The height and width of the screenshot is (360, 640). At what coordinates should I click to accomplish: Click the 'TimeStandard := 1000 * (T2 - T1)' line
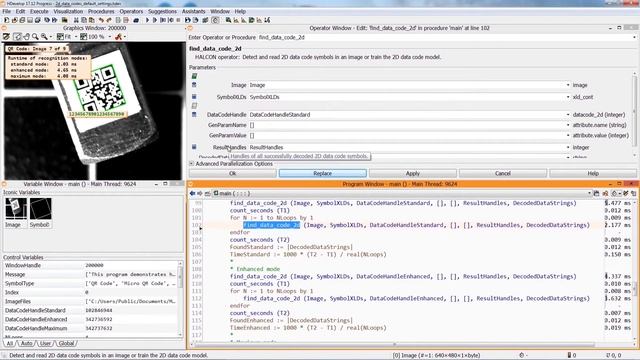[308, 254]
